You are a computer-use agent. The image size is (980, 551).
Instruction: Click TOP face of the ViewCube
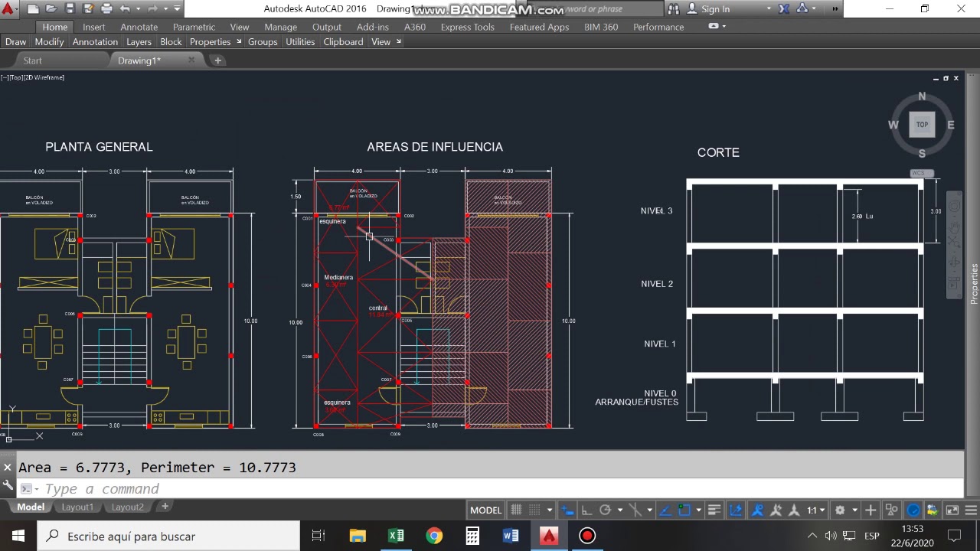click(922, 125)
